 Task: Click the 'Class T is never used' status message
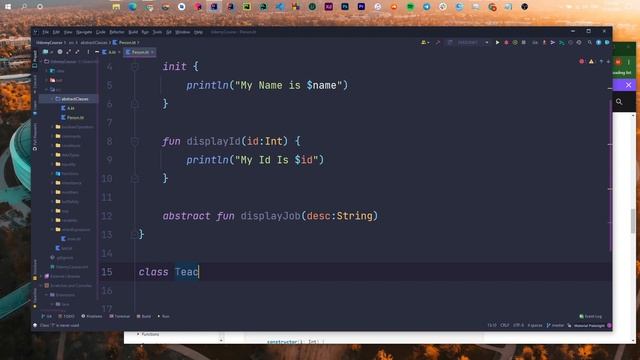[x=60, y=325]
